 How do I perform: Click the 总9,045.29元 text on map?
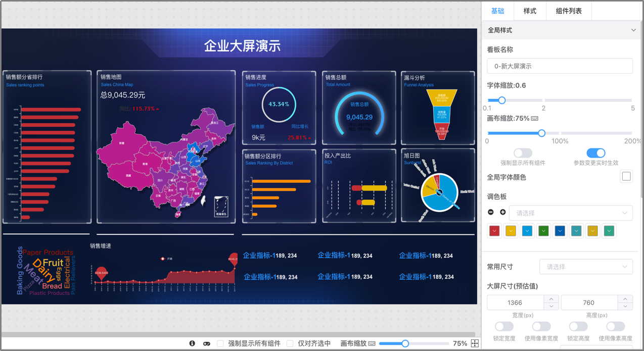point(123,95)
